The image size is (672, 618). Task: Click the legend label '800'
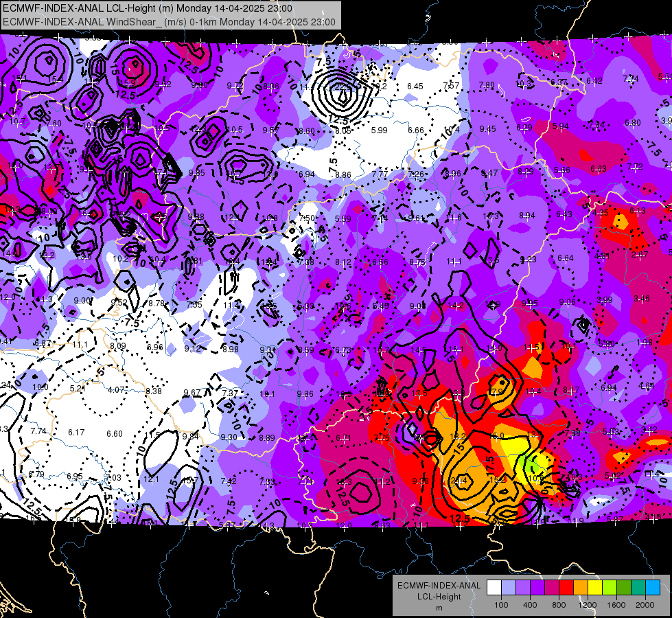[559, 605]
